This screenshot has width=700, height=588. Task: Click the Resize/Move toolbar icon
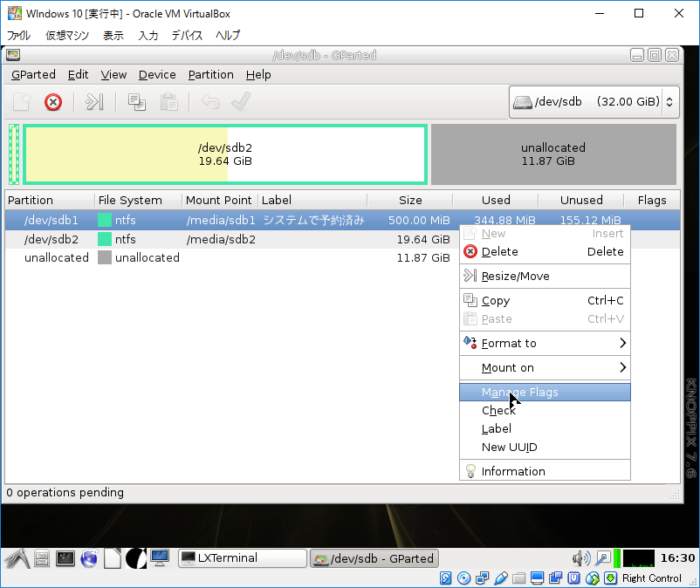[x=94, y=102]
